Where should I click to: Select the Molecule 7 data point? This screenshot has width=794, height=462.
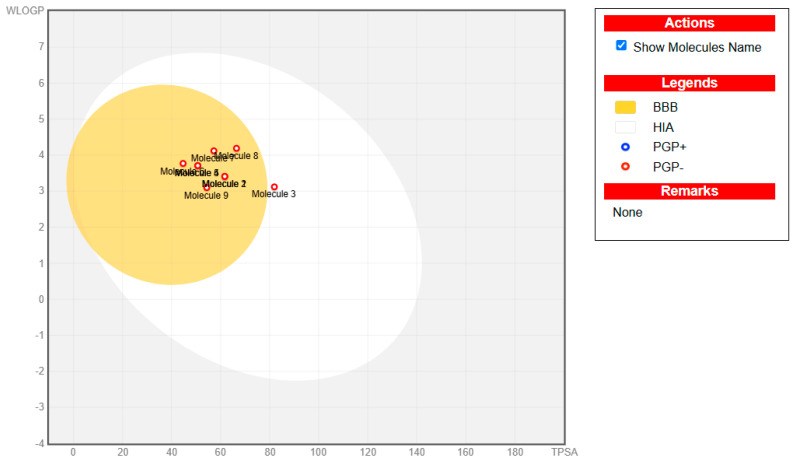pos(214,151)
